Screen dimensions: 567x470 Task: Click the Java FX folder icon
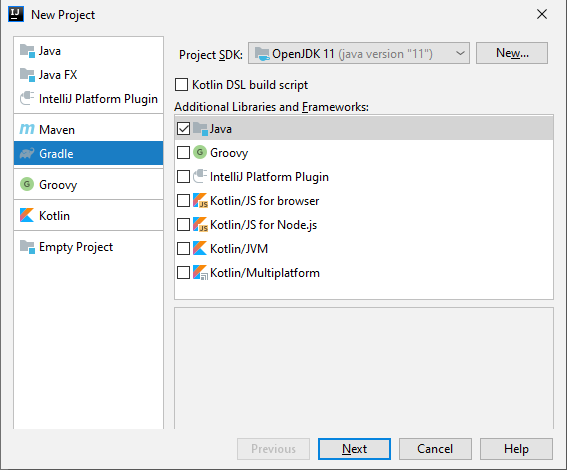pyautogui.click(x=27, y=75)
